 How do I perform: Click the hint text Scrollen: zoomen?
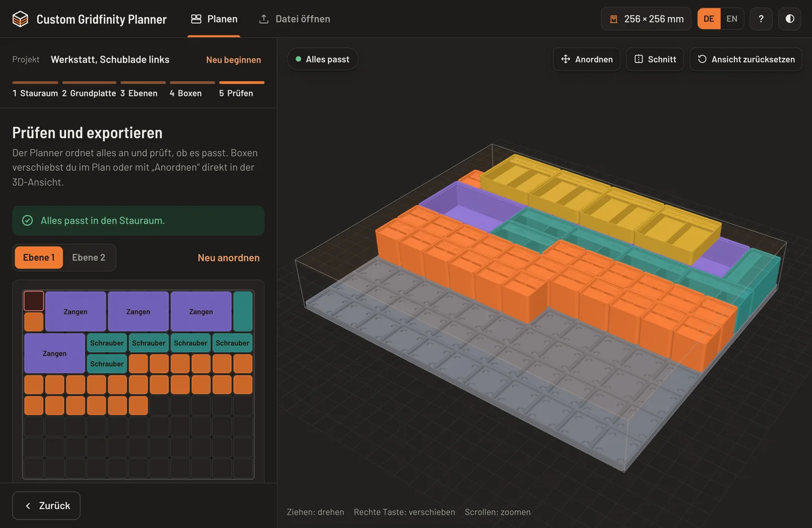tap(497, 512)
